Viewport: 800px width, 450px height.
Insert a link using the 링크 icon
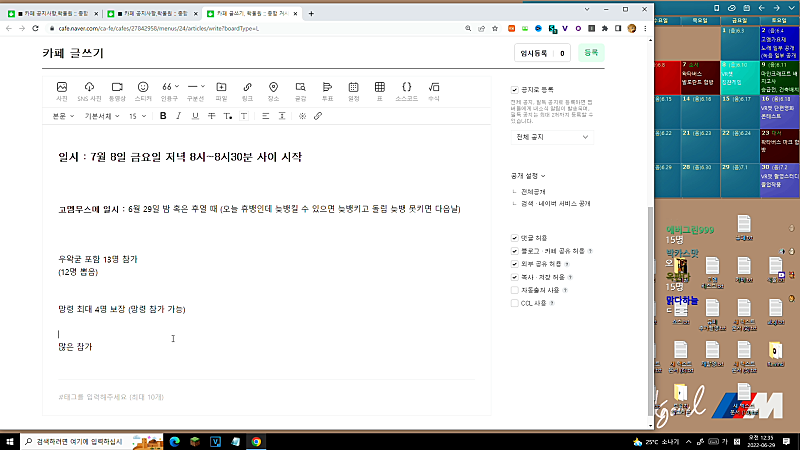[x=247, y=91]
